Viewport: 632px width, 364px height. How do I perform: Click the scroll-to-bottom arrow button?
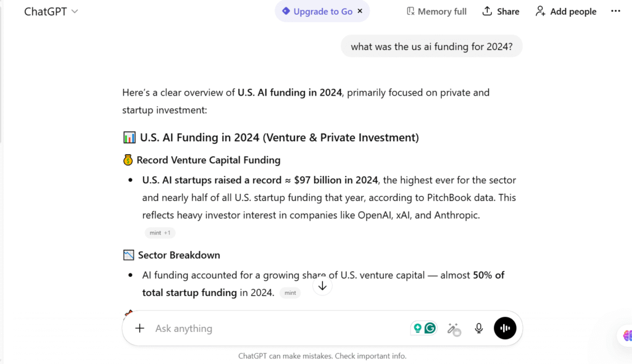(322, 286)
